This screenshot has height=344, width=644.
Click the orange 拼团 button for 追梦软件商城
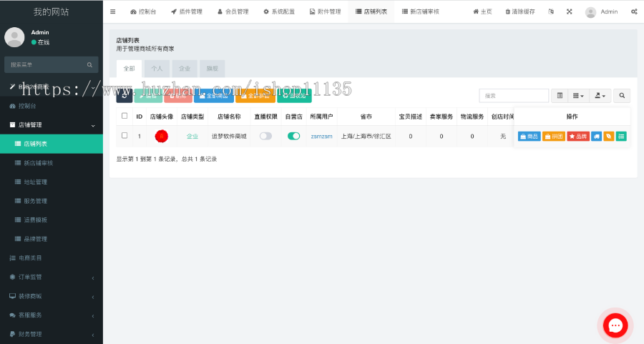coord(554,137)
